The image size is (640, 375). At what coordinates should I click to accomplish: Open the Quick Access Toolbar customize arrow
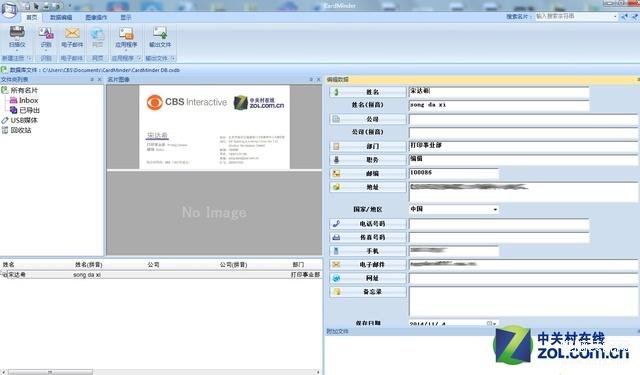point(70,6)
